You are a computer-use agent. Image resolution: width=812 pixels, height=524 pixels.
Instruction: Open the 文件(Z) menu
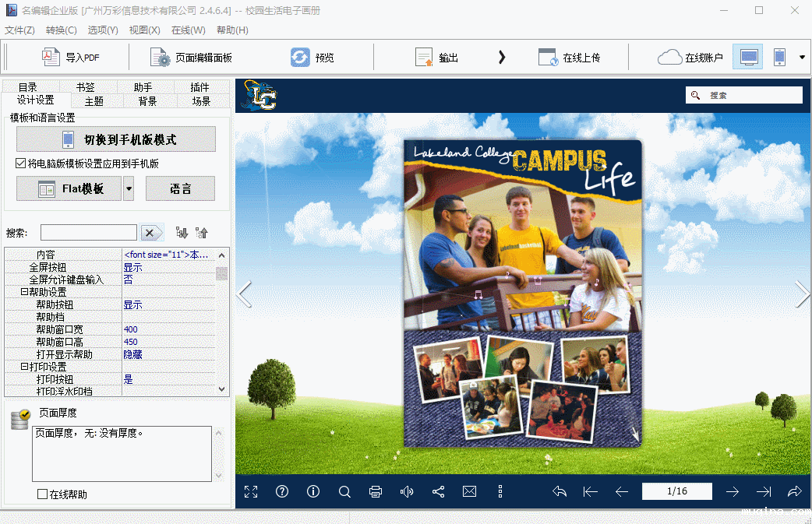point(19,30)
